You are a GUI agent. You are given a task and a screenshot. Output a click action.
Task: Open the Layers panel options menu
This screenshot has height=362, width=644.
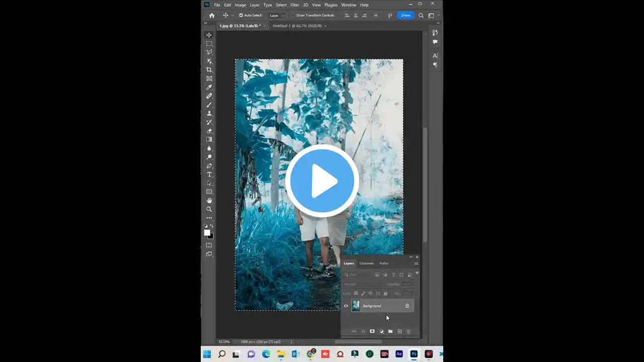tap(416, 263)
